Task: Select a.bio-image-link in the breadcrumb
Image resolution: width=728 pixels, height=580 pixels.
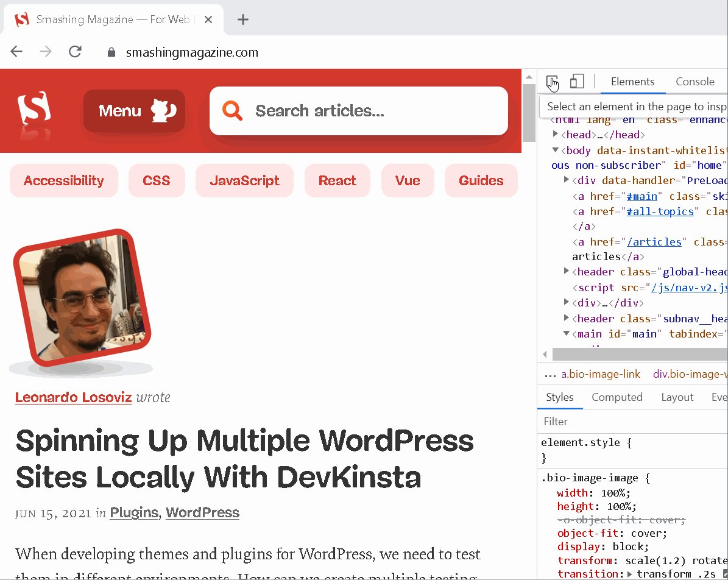Action: pyautogui.click(x=601, y=374)
